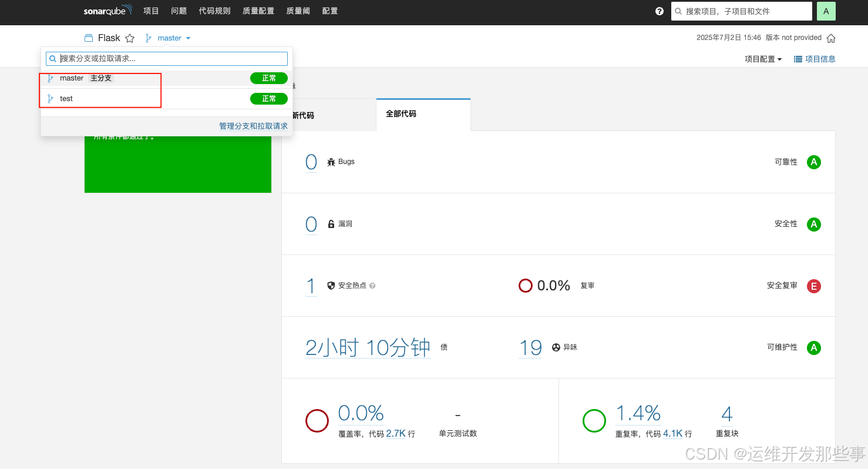Click the 0 漏洞 count
The width and height of the screenshot is (868, 469).
(x=311, y=225)
